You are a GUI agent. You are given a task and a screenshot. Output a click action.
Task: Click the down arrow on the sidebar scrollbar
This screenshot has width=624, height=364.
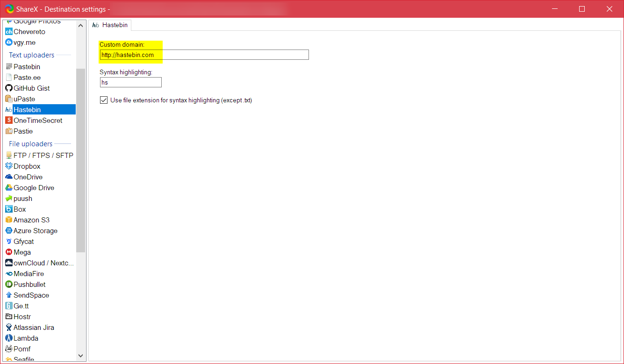click(x=80, y=356)
